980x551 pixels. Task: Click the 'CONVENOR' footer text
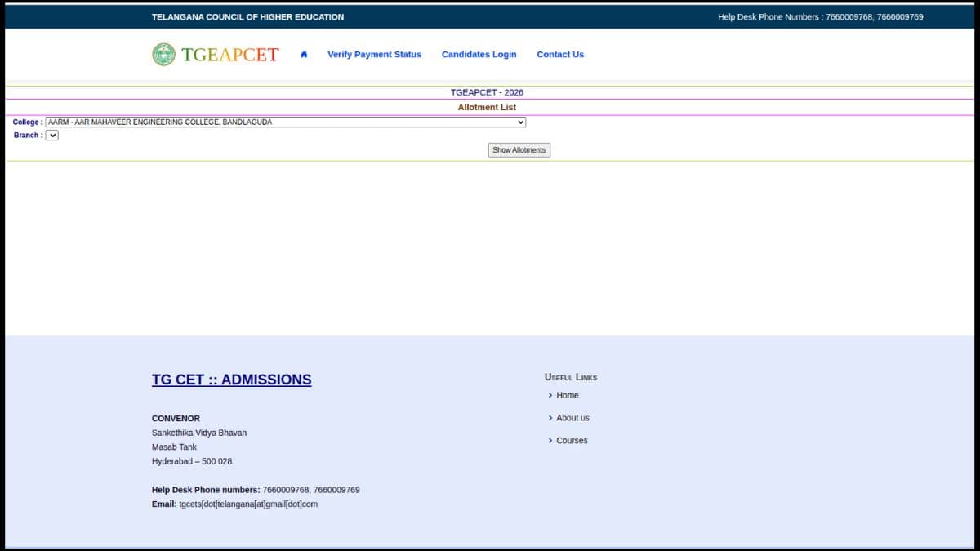click(x=176, y=419)
